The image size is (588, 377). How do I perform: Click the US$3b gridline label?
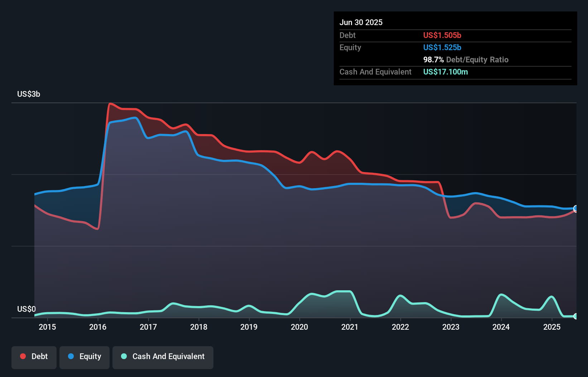click(29, 94)
